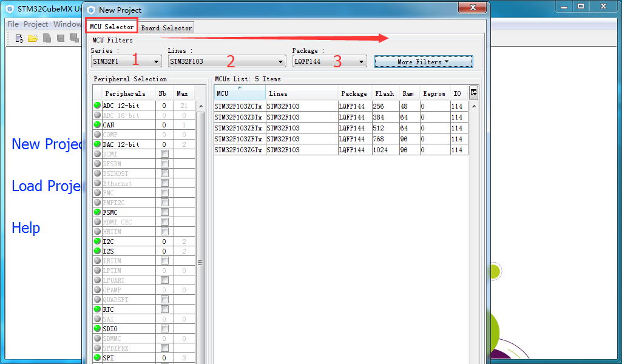Enable the Ethernet checkbox
Viewport: 622px width, 364px height.
[x=164, y=183]
